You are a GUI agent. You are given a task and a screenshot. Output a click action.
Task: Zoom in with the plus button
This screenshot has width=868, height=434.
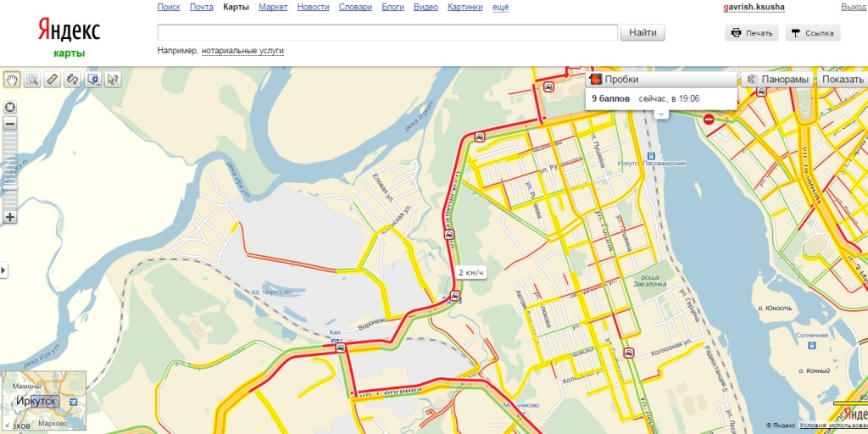(x=10, y=217)
